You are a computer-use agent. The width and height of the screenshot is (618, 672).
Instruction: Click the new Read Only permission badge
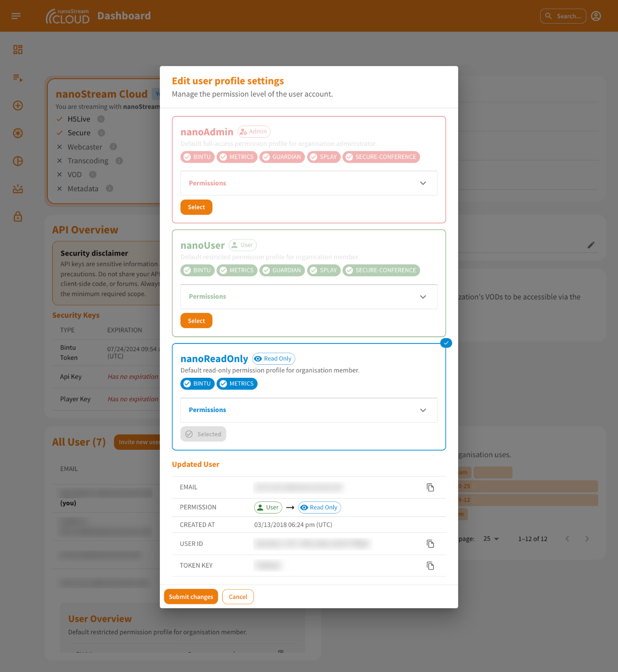coord(320,507)
